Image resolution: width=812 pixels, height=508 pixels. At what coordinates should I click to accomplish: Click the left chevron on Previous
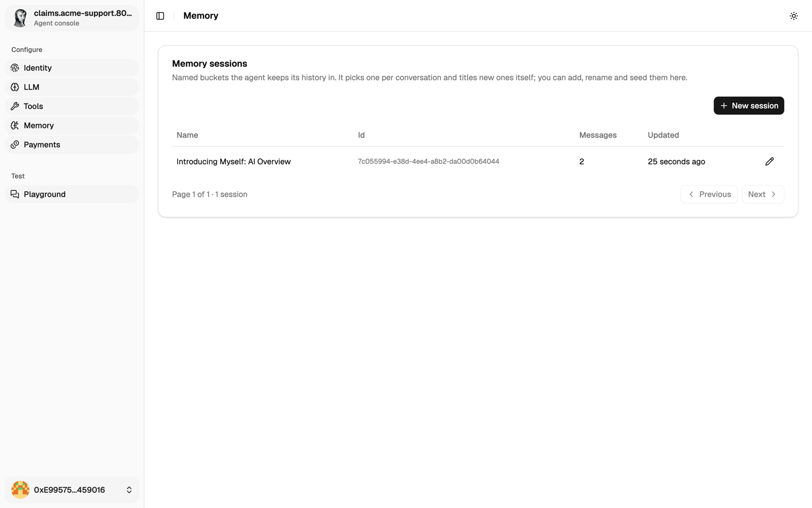[691, 195]
